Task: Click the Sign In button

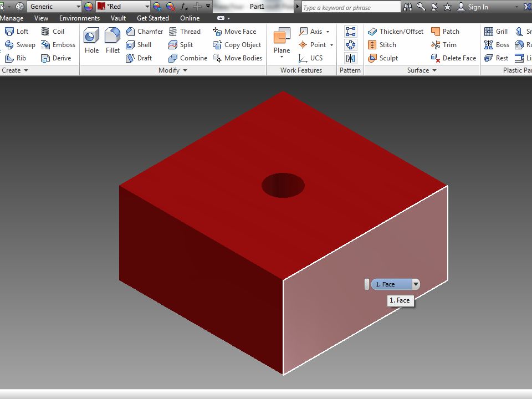Action: tap(473, 7)
